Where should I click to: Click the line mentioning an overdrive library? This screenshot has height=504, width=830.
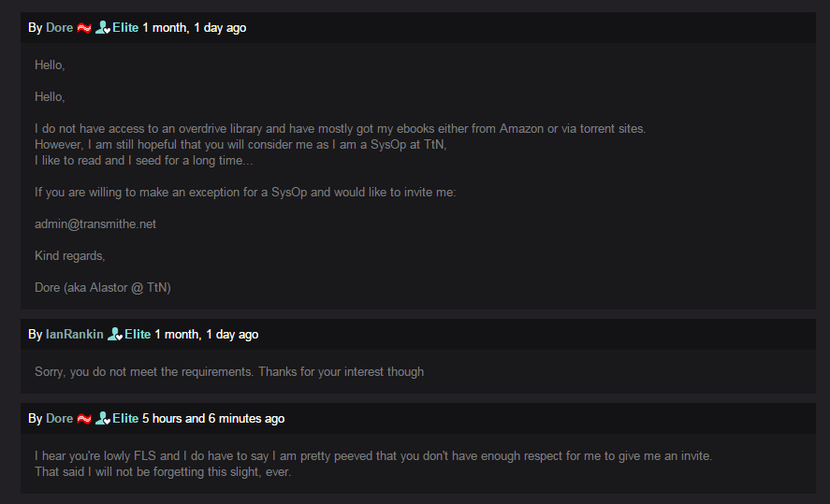point(340,129)
